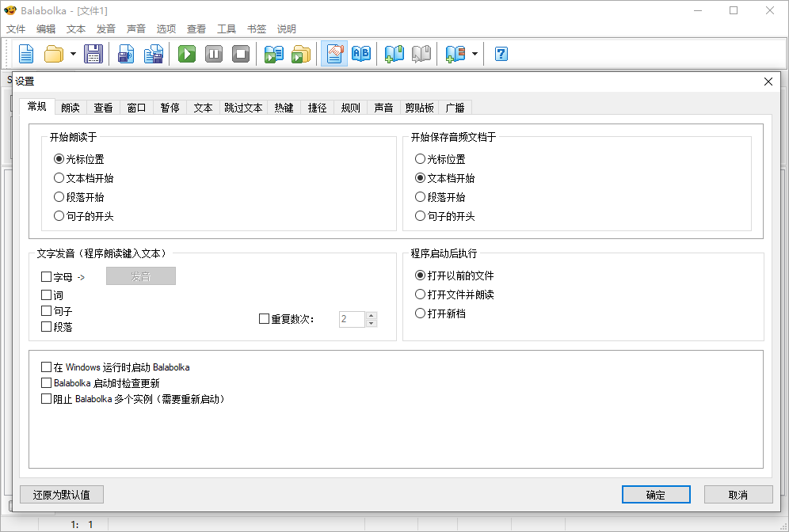Screen dimensions: 789x532
Task: Enable 打开文件并朗读 startup option
Action: [421, 294]
